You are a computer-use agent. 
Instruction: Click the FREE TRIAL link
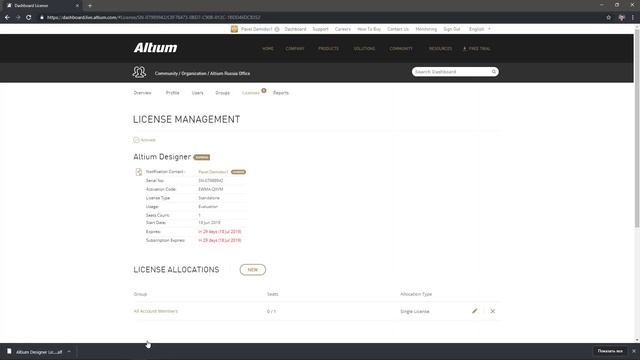[477, 49]
